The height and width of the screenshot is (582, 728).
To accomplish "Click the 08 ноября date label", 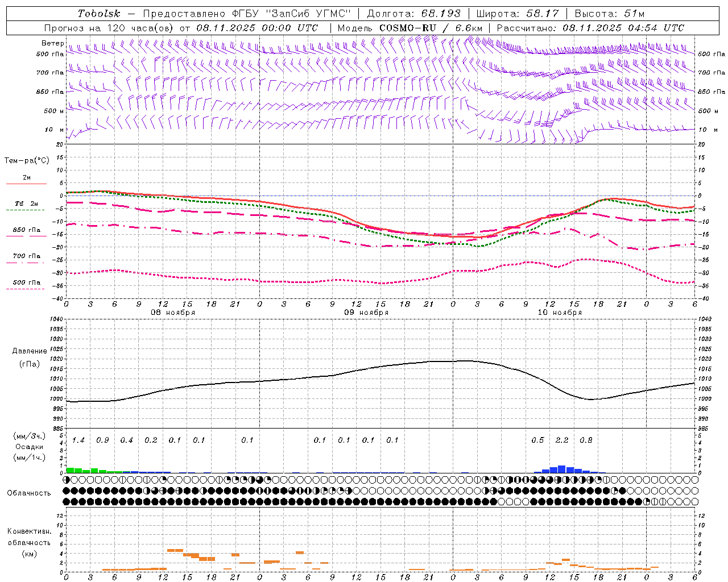I will click(173, 313).
